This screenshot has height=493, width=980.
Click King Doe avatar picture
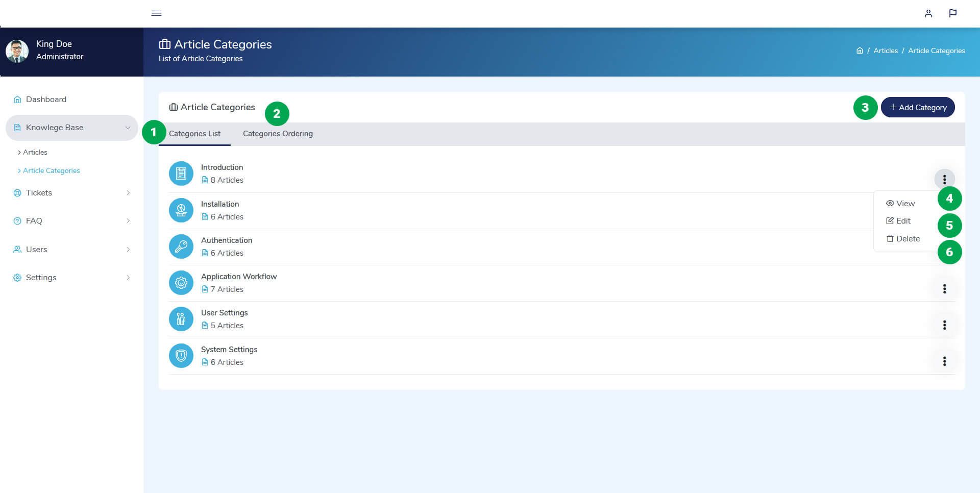[17, 51]
